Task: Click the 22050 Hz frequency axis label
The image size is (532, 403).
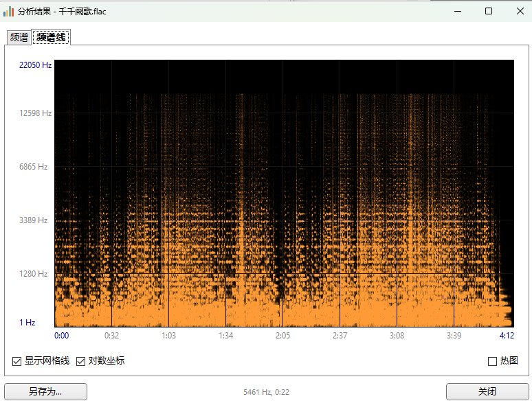Action: pyautogui.click(x=35, y=65)
